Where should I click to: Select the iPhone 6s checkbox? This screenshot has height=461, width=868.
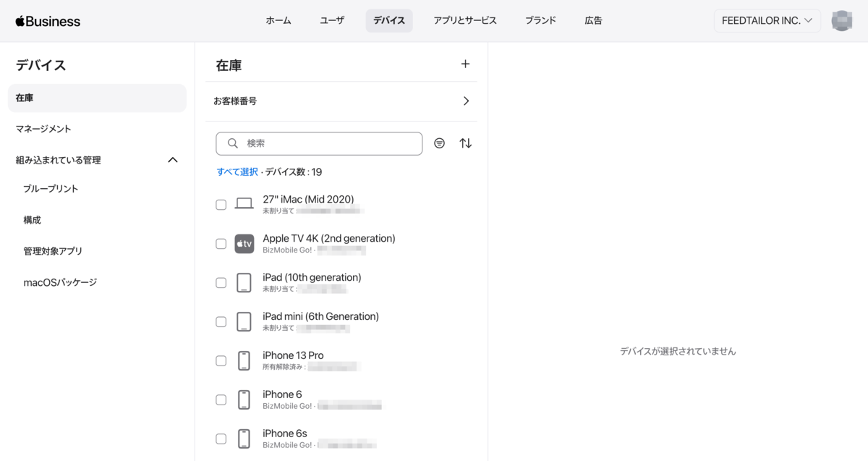pyautogui.click(x=221, y=439)
